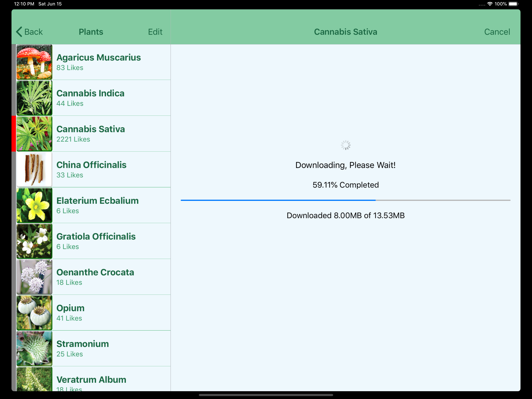Click the red selection marker beside Cannabis Sativa
This screenshot has height=399, width=532.
14,134
